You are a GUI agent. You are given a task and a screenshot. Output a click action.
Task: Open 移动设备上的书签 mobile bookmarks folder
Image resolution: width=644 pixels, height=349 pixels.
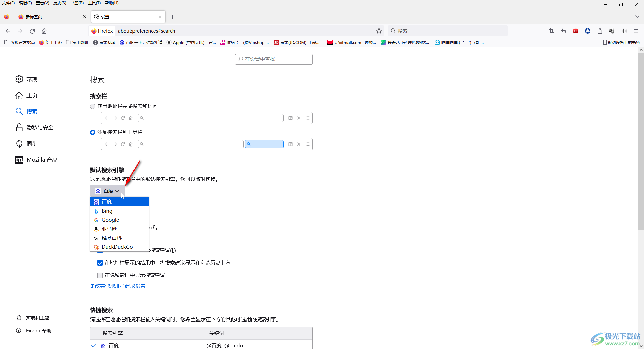pyautogui.click(x=622, y=42)
